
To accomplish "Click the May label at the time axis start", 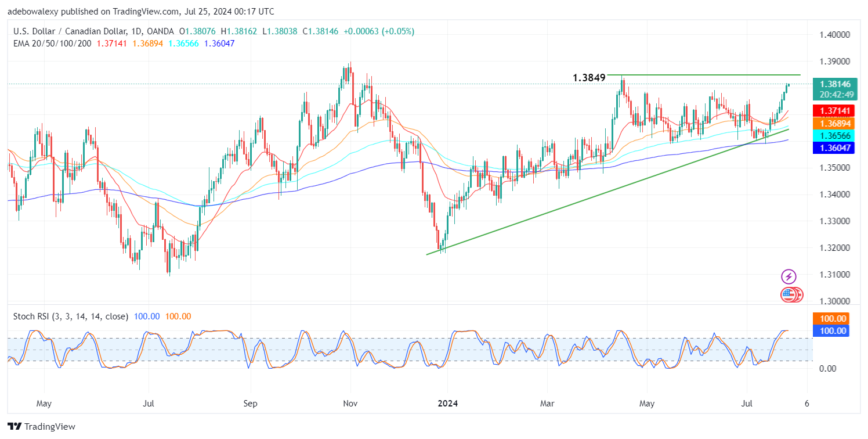I will pos(44,402).
